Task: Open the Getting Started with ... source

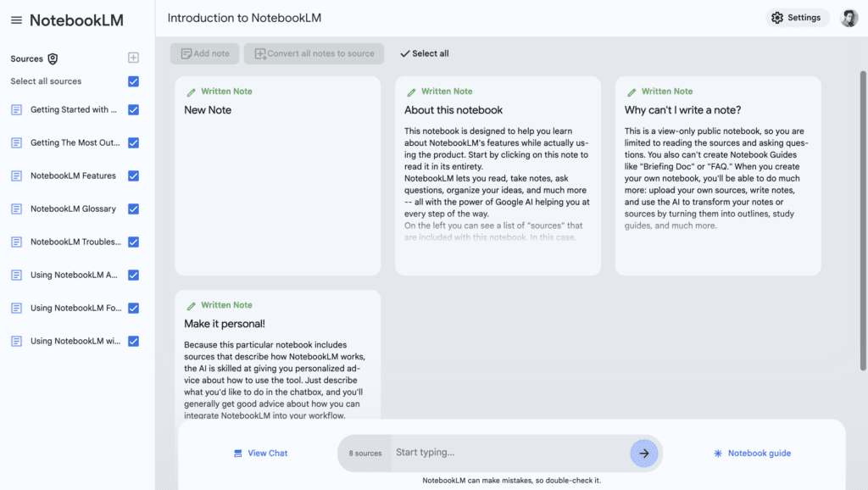Action: coord(74,109)
